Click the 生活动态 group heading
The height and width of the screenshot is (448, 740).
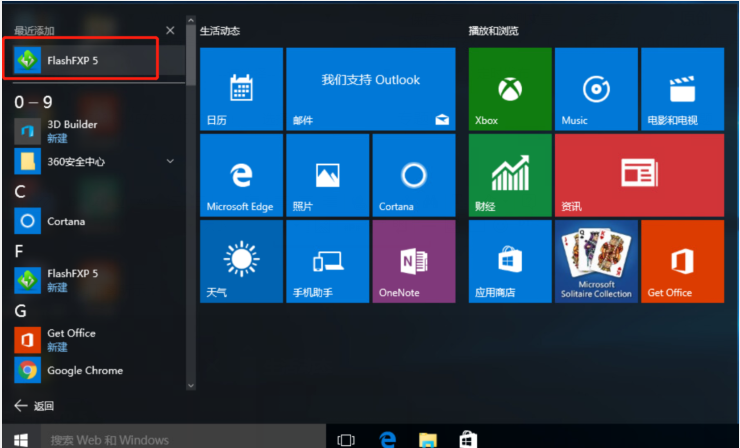220,31
